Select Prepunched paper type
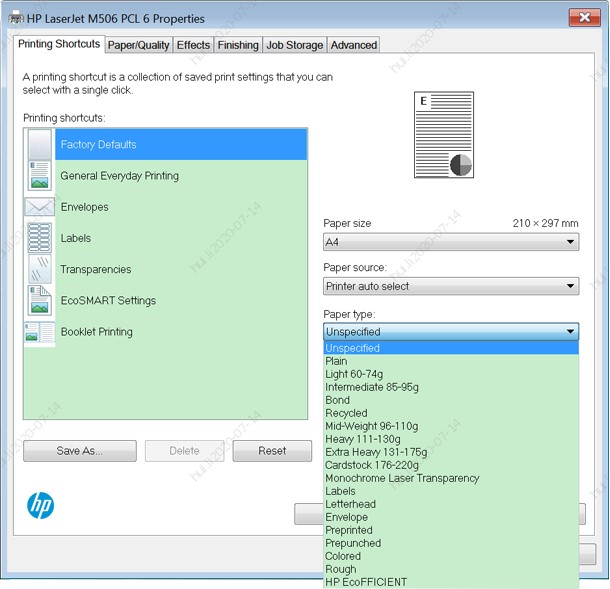 (451, 543)
